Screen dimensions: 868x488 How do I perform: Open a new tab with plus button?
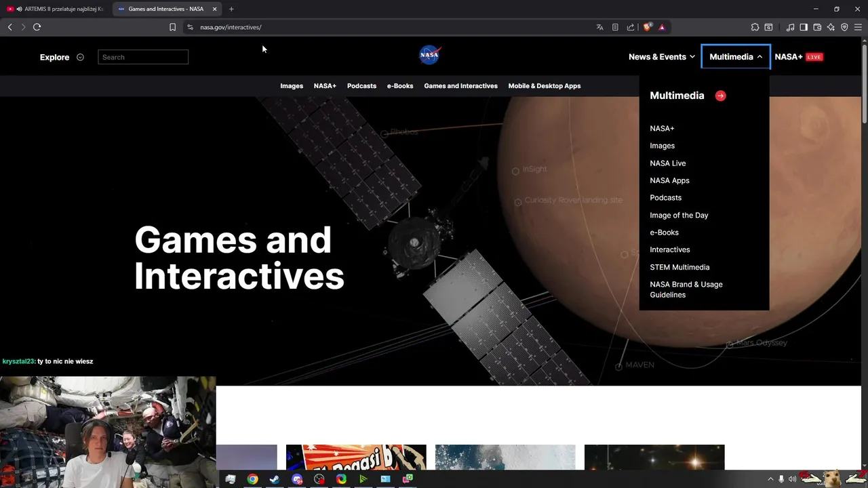tap(231, 9)
